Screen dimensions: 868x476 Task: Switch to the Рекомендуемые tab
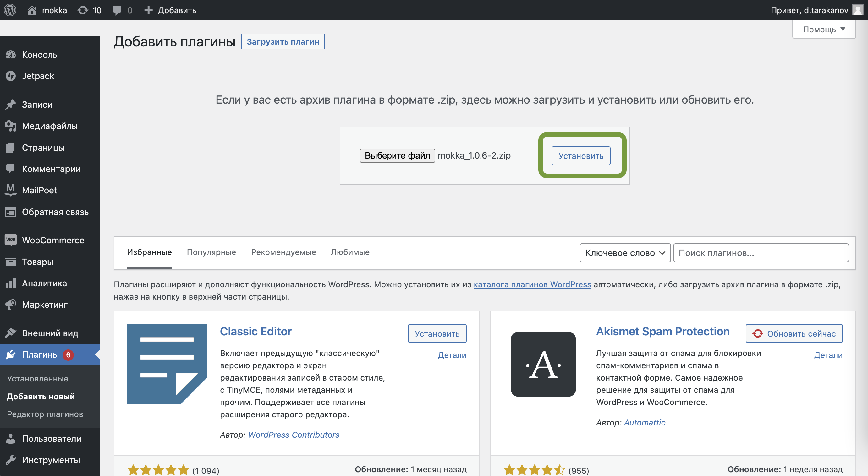(x=283, y=252)
